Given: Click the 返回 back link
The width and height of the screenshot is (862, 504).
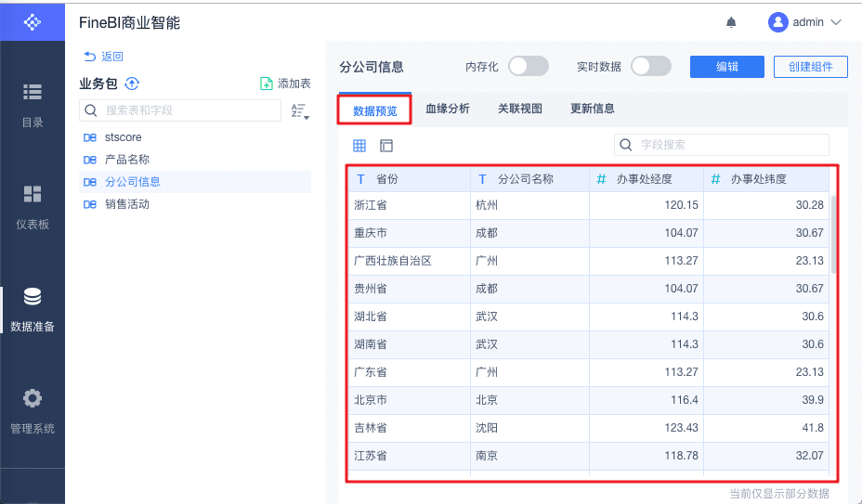Looking at the screenshot, I should 103,57.
